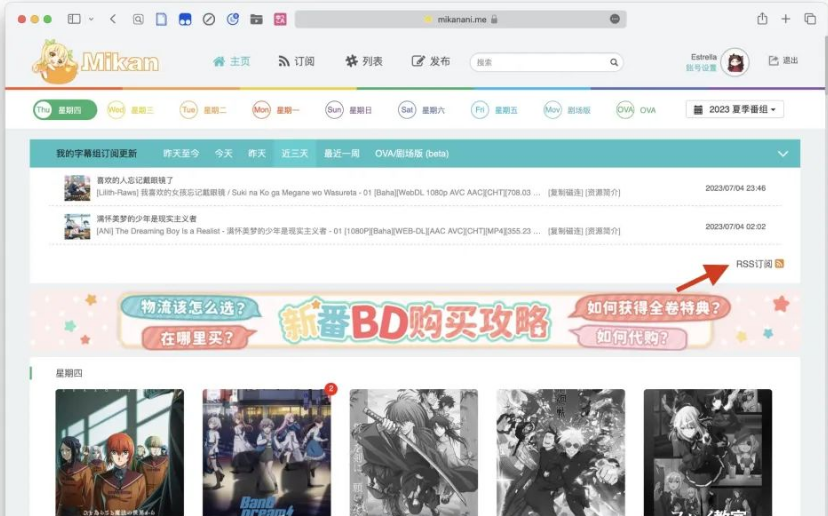The width and height of the screenshot is (828, 516).
Task: Copy magnet link for Lilith-Raws release
Action: (x=565, y=193)
